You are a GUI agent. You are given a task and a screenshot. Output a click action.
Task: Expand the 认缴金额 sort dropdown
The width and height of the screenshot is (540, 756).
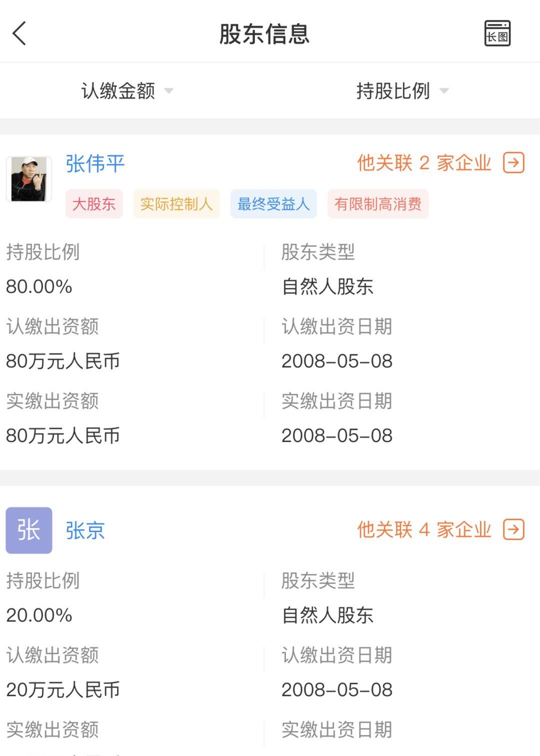[x=118, y=91]
